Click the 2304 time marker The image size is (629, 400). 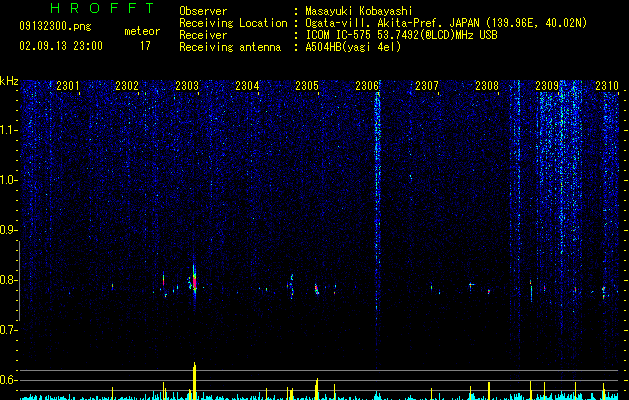tap(247, 86)
